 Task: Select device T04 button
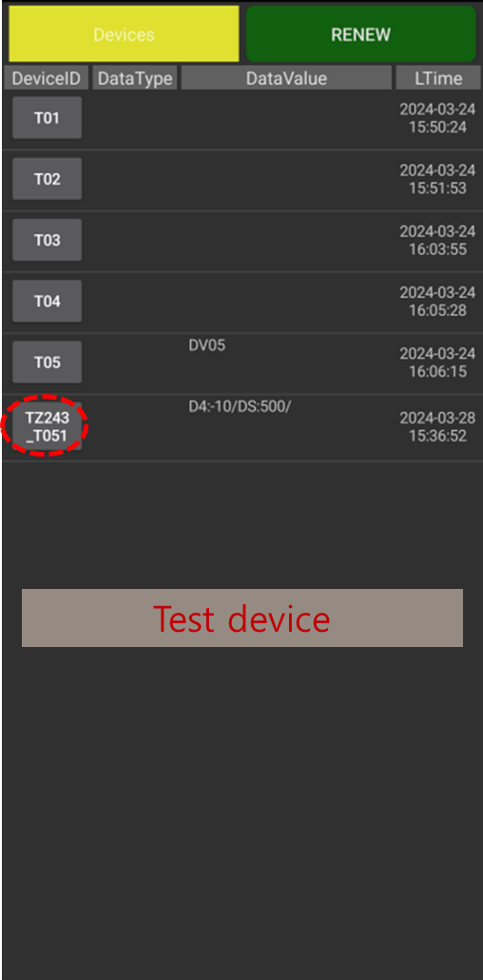tap(47, 302)
